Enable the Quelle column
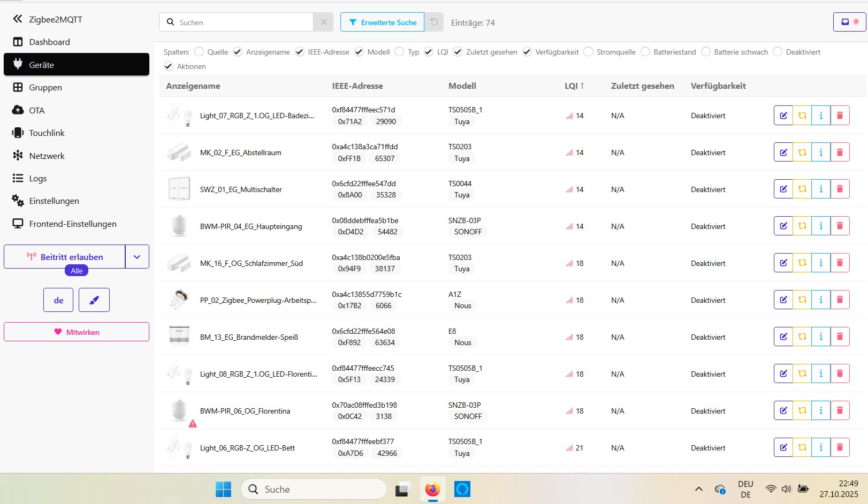This screenshot has width=868, height=504. (199, 52)
